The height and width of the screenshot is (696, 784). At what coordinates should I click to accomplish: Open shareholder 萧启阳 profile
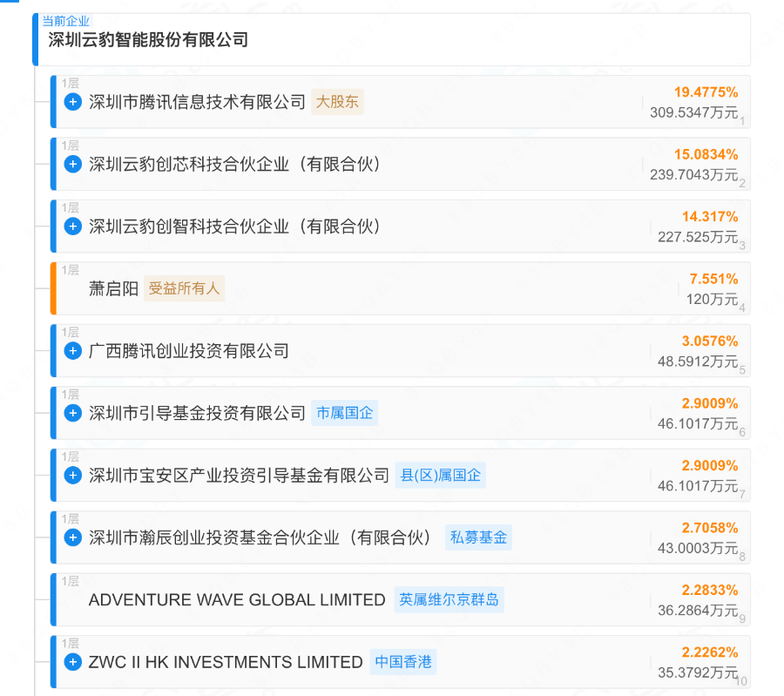113,288
